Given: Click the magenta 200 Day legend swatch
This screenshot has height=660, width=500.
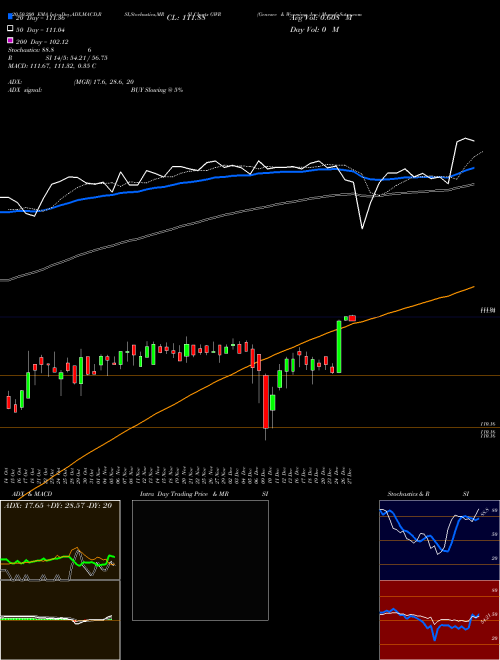Looking at the screenshot, I should pos(10,40).
